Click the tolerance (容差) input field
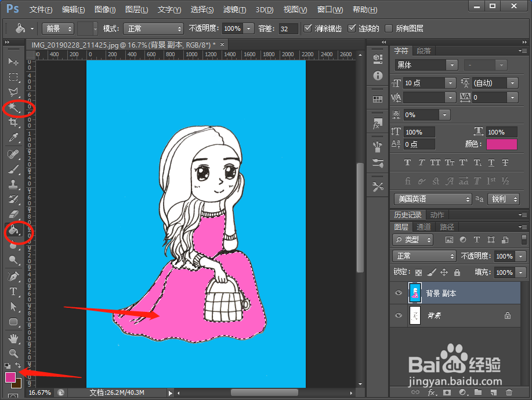The width and height of the screenshot is (532, 400). coord(288,28)
